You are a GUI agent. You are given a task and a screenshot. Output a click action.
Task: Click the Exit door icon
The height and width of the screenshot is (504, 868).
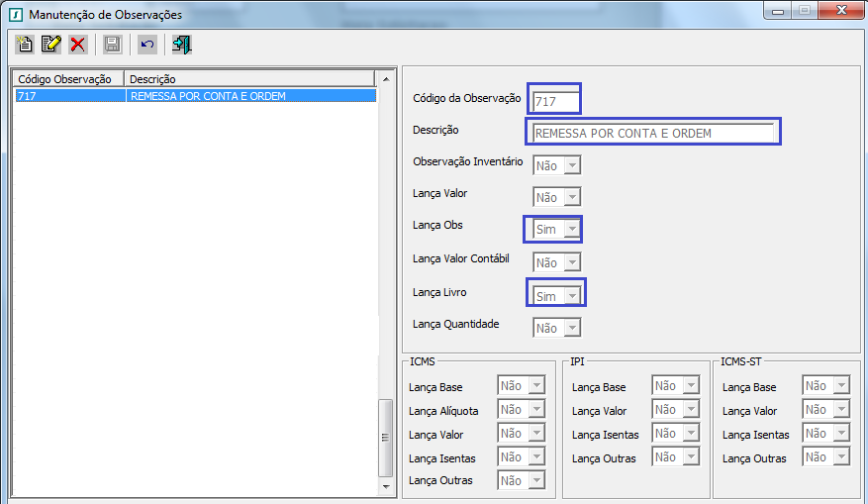pyautogui.click(x=181, y=44)
